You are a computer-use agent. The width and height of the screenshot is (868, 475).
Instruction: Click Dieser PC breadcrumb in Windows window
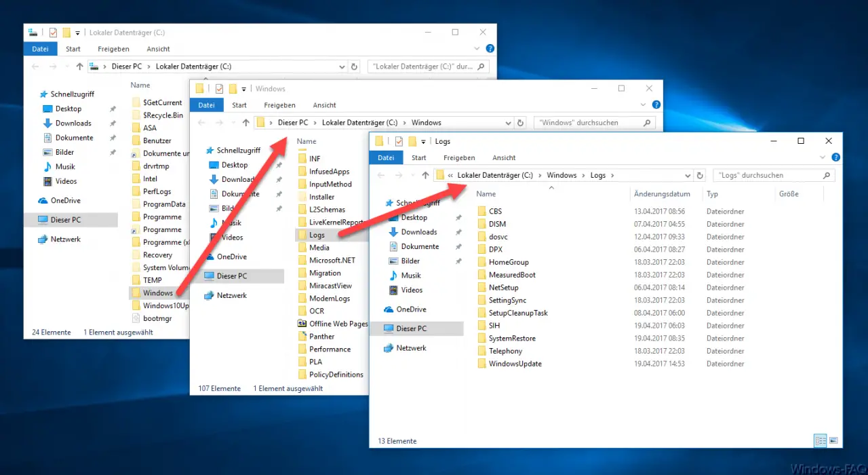tap(292, 123)
